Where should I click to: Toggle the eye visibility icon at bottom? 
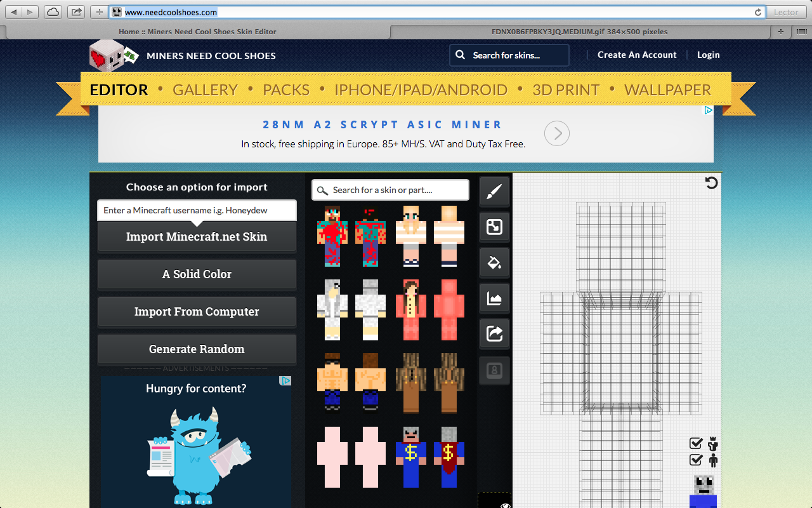505,505
